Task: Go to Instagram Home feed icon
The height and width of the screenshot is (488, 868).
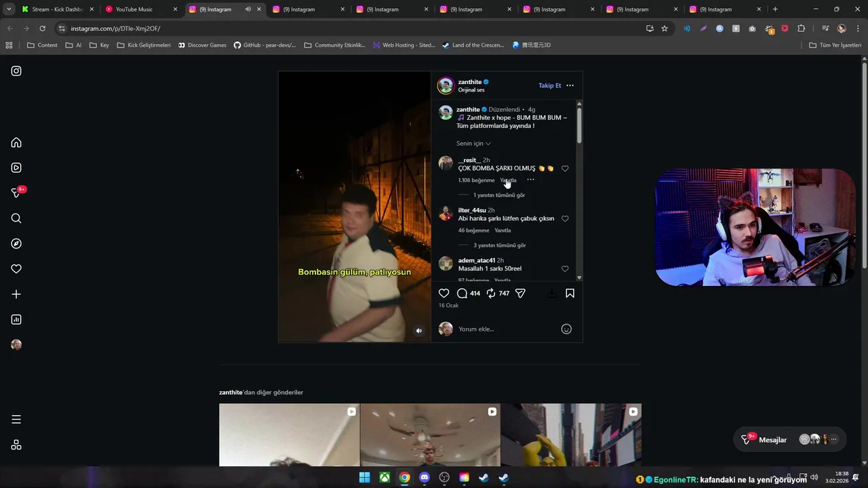Action: pos(16,142)
